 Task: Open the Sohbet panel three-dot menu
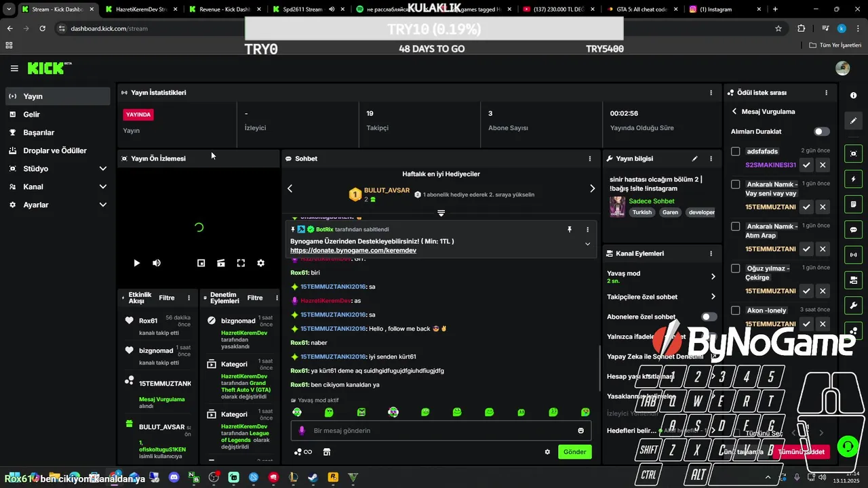point(589,159)
